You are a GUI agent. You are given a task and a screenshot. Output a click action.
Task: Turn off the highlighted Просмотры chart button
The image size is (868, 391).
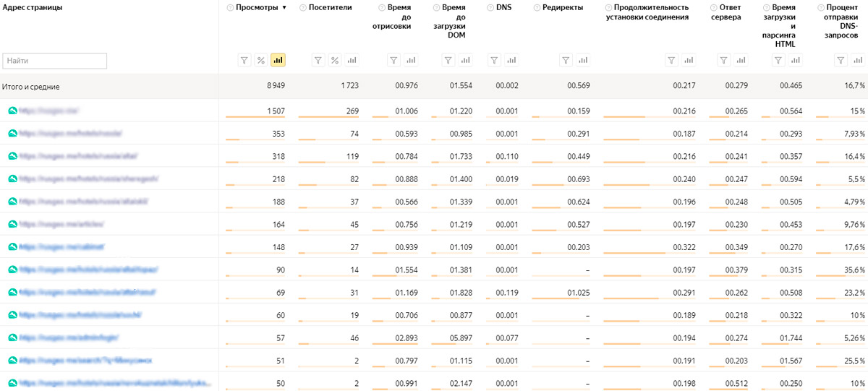click(278, 61)
